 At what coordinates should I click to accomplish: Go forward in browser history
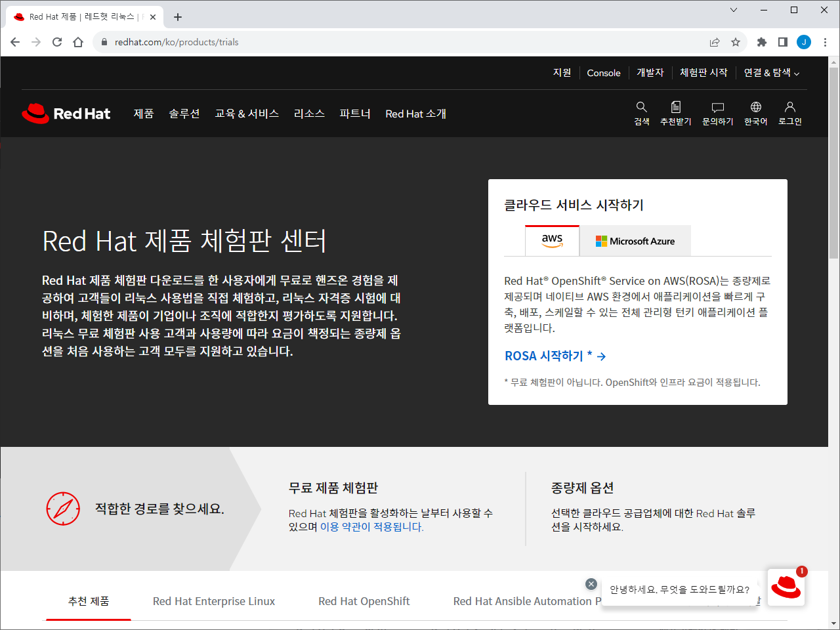click(x=36, y=42)
